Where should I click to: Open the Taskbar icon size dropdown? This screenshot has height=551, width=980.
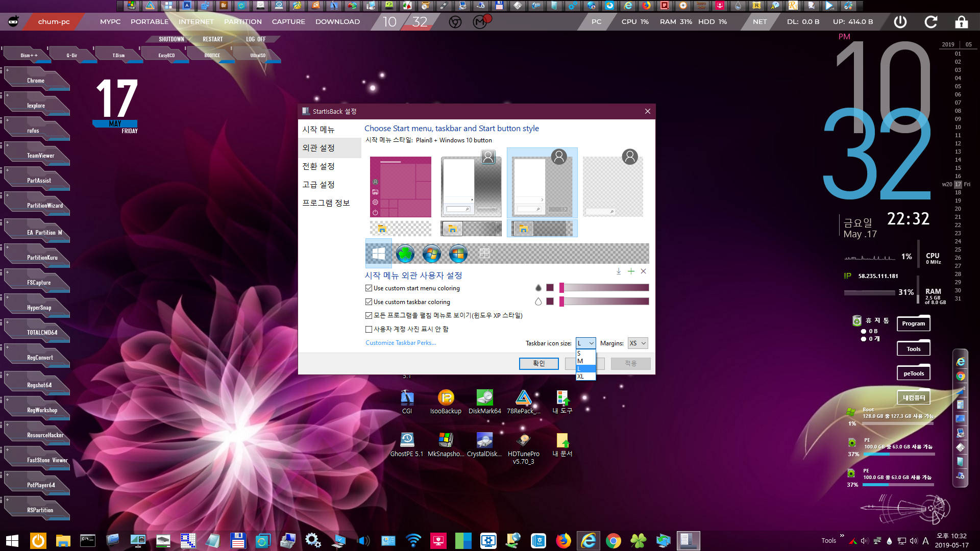585,343
